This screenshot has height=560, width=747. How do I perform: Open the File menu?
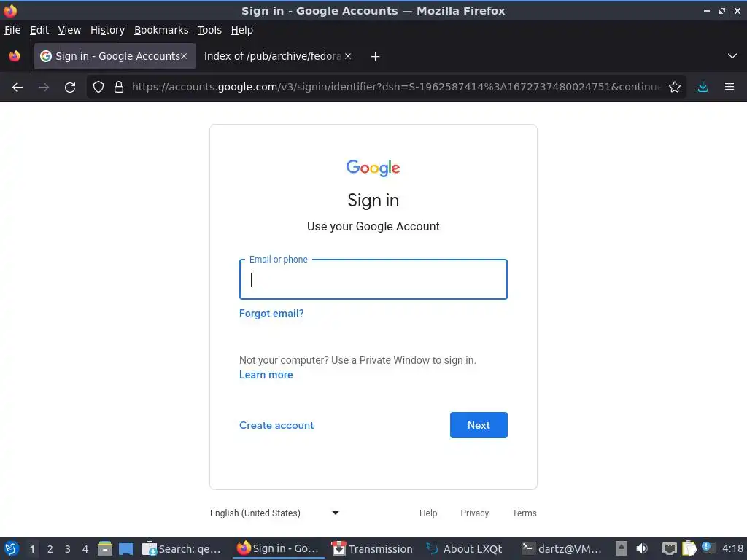(12, 30)
